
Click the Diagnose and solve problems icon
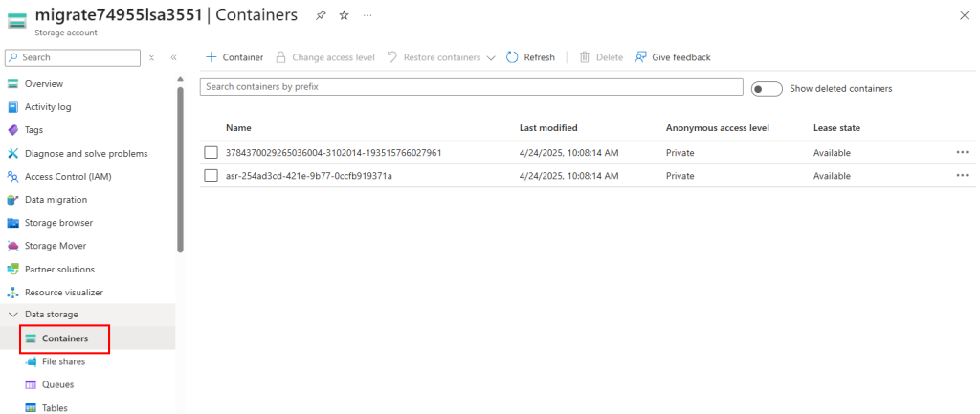(x=12, y=153)
